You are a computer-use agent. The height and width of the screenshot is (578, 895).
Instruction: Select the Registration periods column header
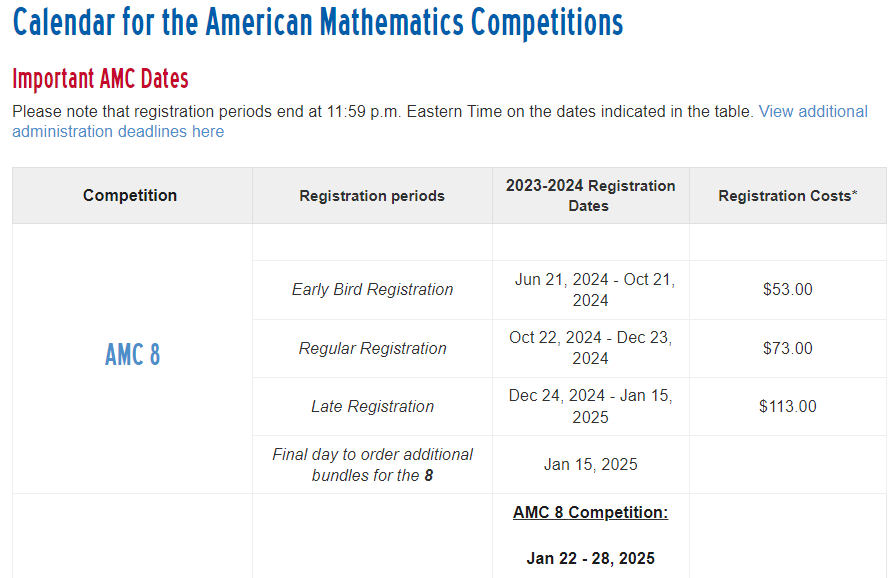tap(372, 196)
